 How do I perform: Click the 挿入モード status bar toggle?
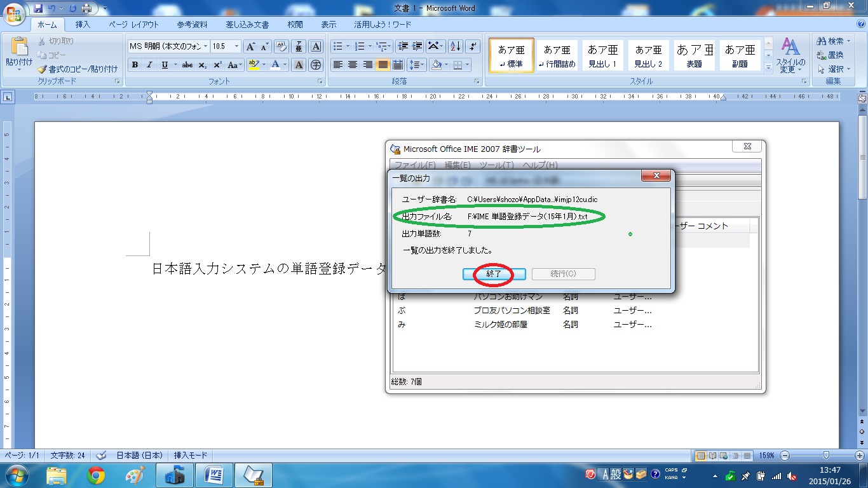(x=191, y=456)
